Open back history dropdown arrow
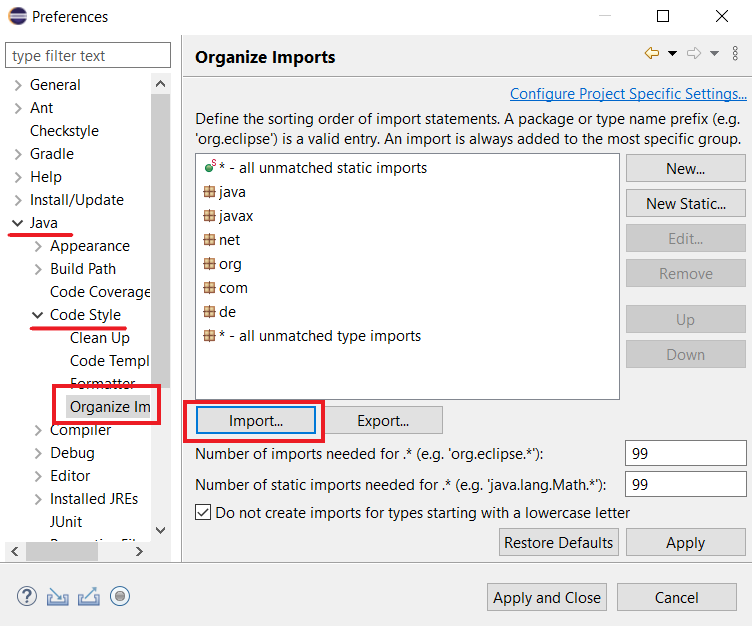This screenshot has width=752, height=626. point(672,53)
